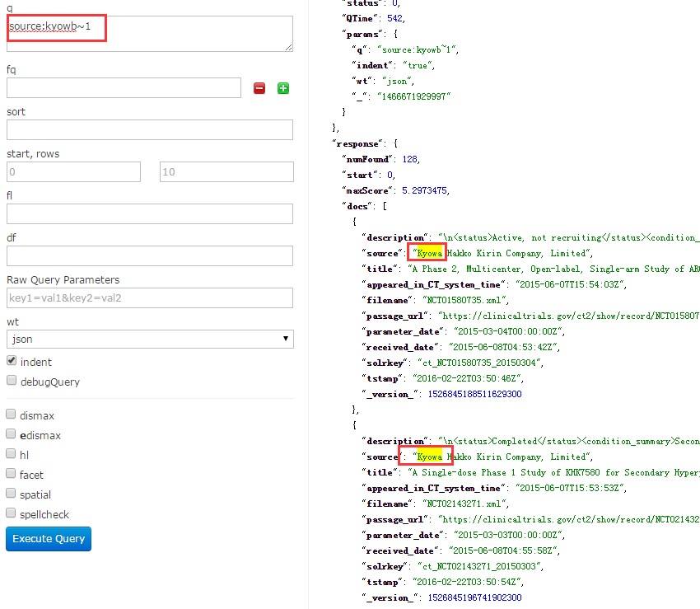Click the df default field input
The image size is (700, 609).
(x=150, y=255)
